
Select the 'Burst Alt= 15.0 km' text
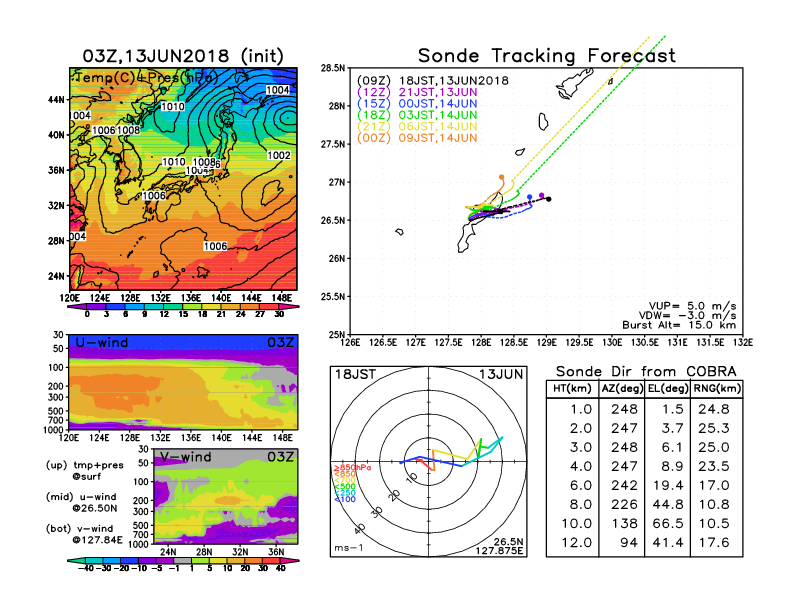[679, 325]
